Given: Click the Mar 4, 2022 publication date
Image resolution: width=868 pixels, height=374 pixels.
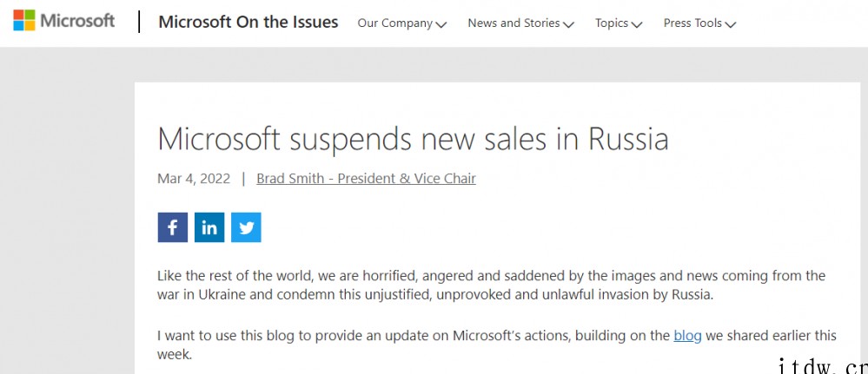Looking at the screenshot, I should click(194, 179).
